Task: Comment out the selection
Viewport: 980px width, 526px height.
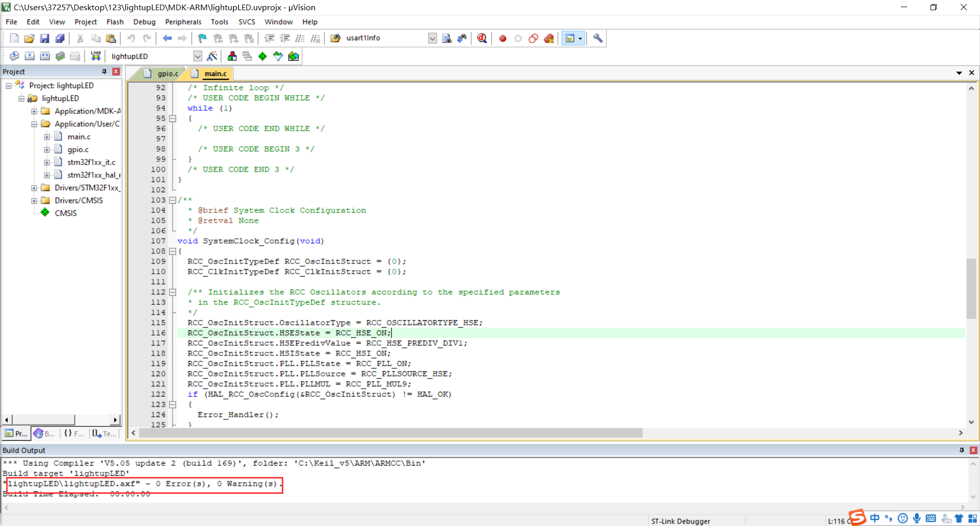Action: 300,38
